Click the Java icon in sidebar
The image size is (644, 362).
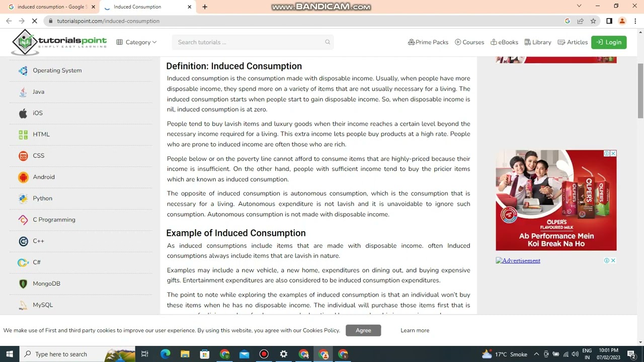pyautogui.click(x=23, y=92)
